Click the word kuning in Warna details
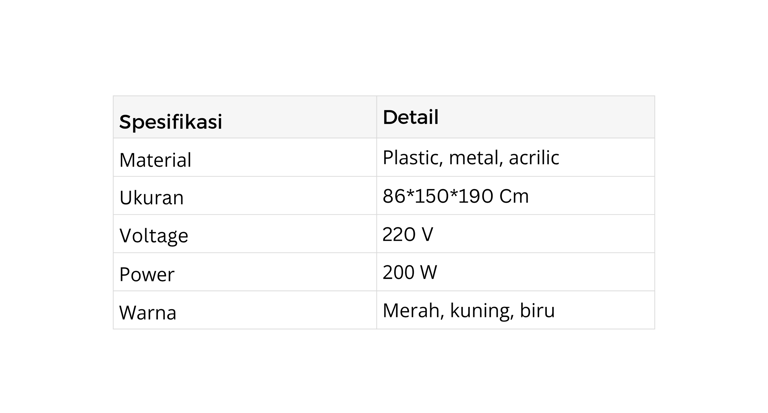This screenshot has width=768, height=413. click(481, 311)
